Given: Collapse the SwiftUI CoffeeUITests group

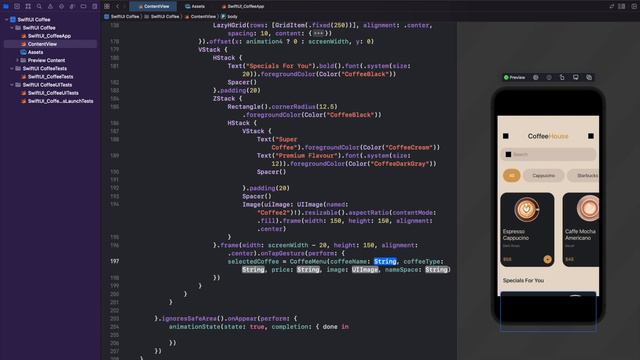Looking at the screenshot, I should [12, 85].
